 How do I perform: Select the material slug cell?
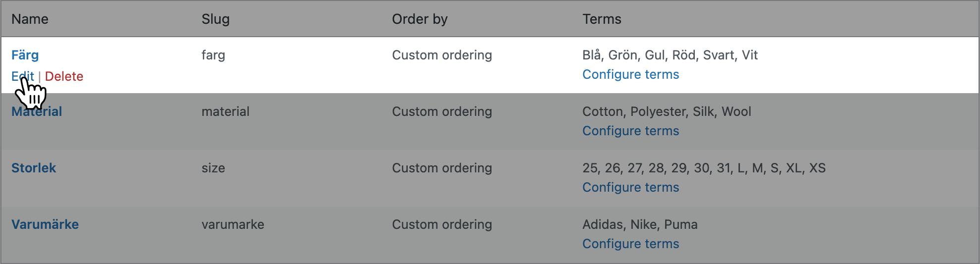click(225, 111)
